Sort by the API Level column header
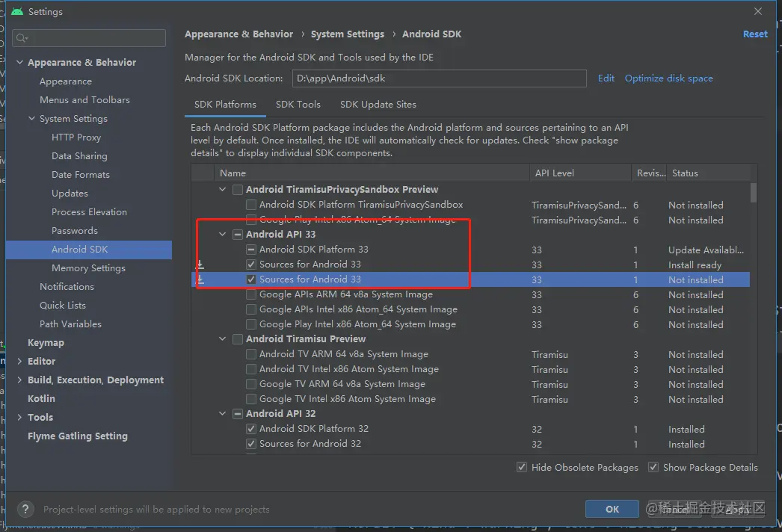This screenshot has width=782, height=532. coord(580,173)
